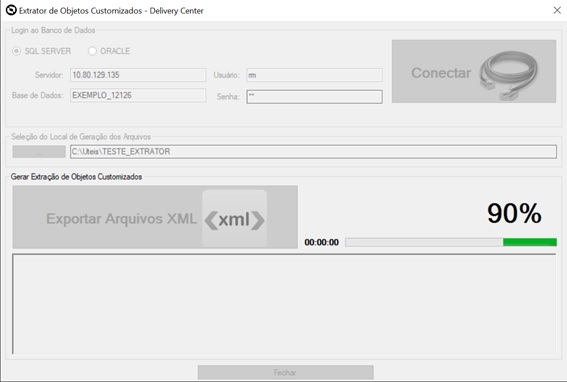Click the elapsed time 00:00:00

click(x=321, y=242)
